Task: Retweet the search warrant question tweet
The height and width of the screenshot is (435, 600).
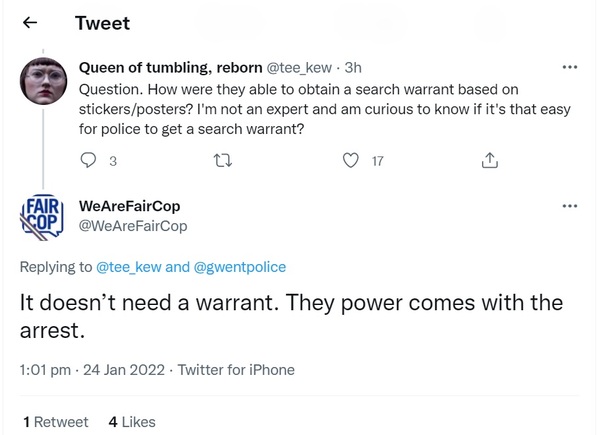Action: tap(220, 160)
